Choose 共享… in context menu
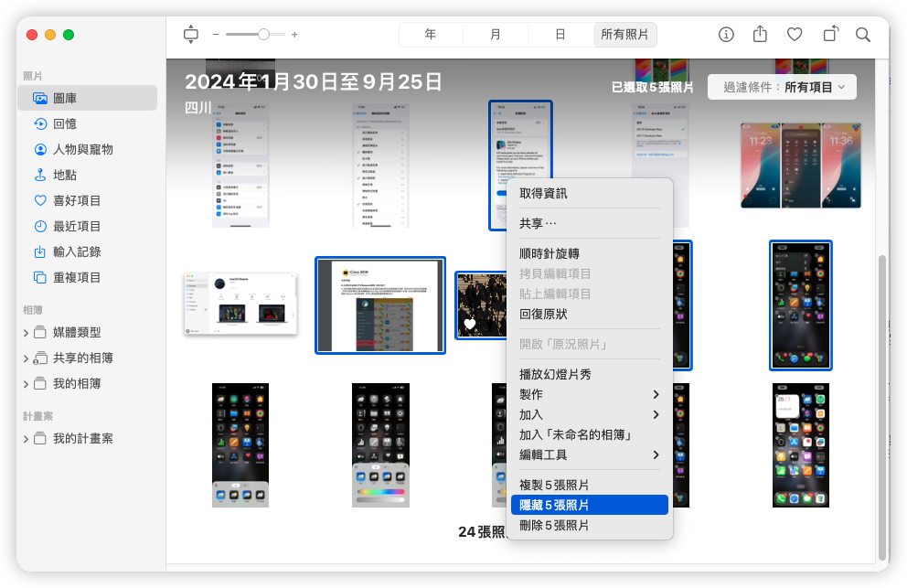The height and width of the screenshot is (588, 907). pyautogui.click(x=590, y=223)
